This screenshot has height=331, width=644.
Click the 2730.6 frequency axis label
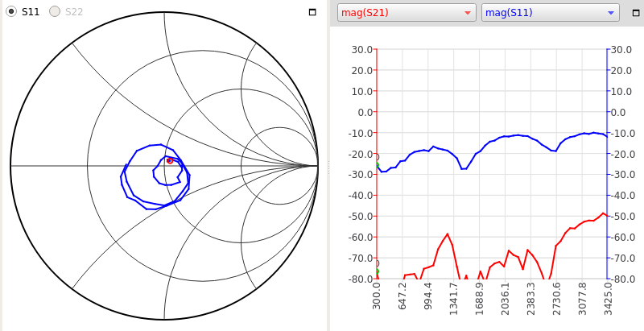coord(556,298)
